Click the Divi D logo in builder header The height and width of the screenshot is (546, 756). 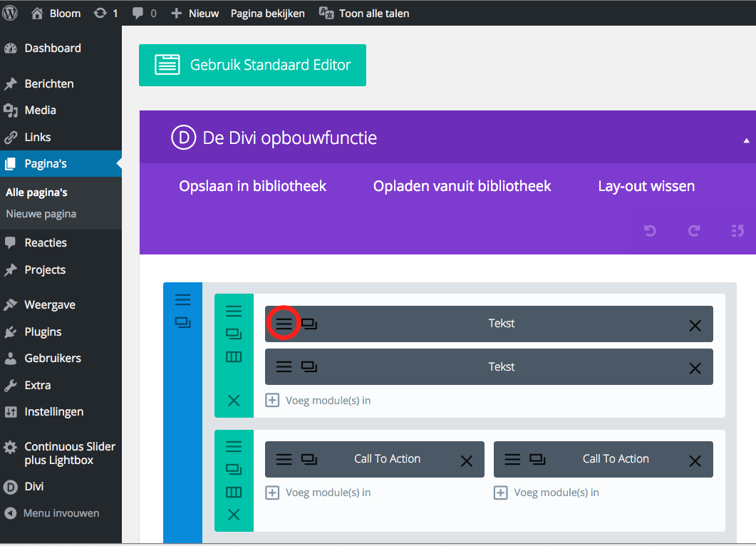pyautogui.click(x=183, y=138)
